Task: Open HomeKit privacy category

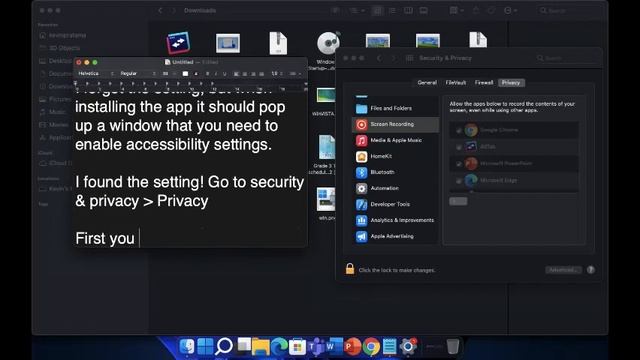Action: tap(395, 156)
